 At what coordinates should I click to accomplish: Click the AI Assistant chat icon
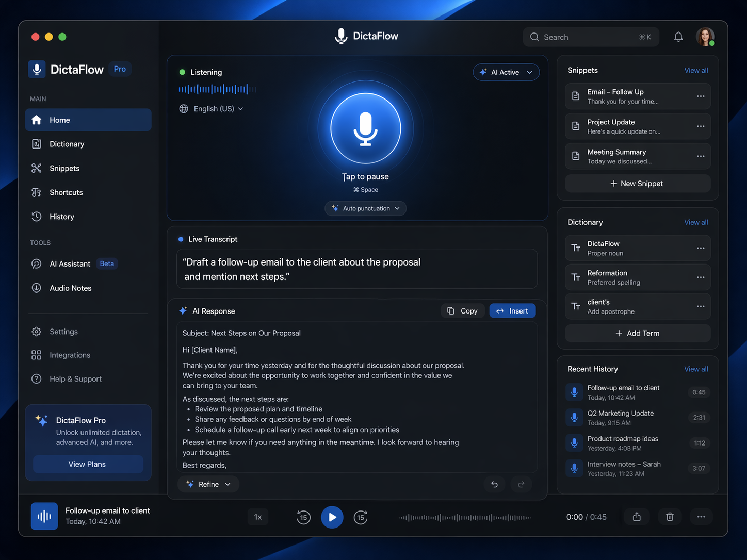[36, 263]
